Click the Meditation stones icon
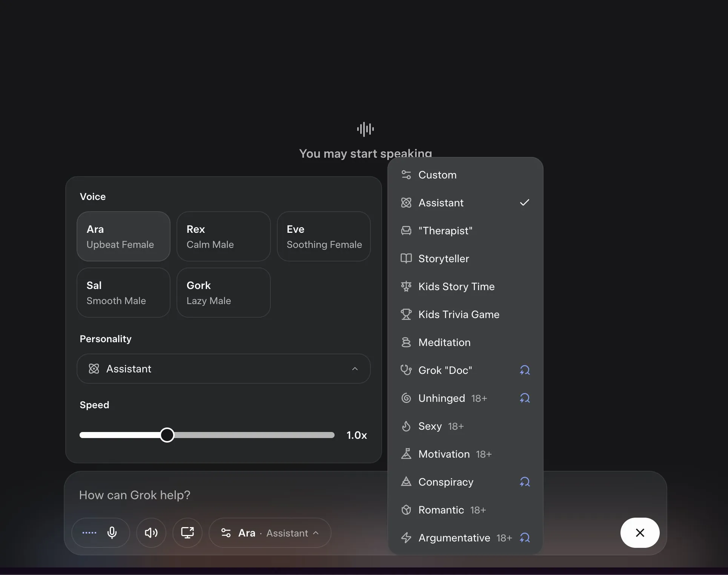The height and width of the screenshot is (575, 728). click(x=406, y=342)
